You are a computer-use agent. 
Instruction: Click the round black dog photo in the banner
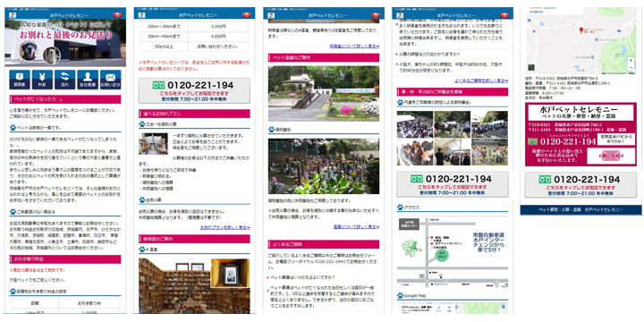(x=30, y=50)
